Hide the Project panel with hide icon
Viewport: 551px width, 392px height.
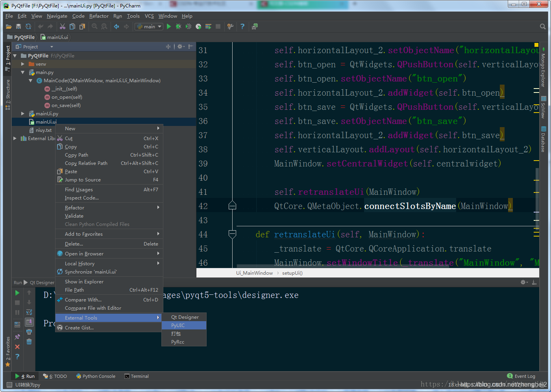click(190, 46)
